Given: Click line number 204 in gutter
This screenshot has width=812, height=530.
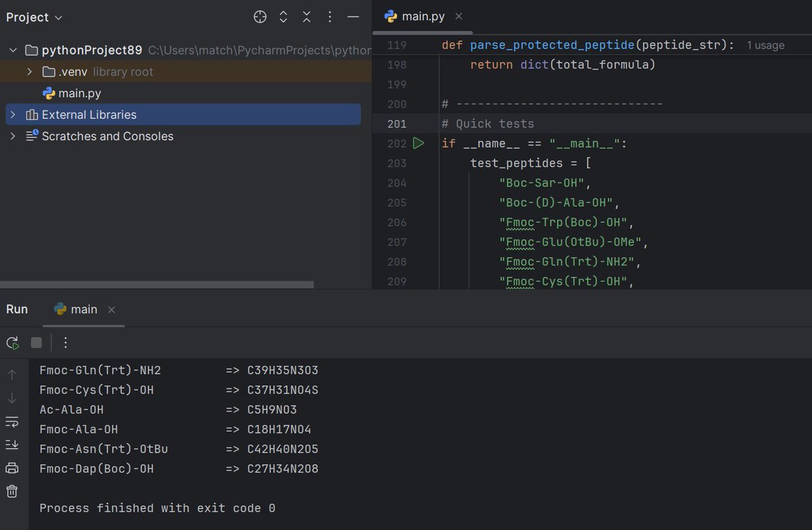Looking at the screenshot, I should (397, 183).
